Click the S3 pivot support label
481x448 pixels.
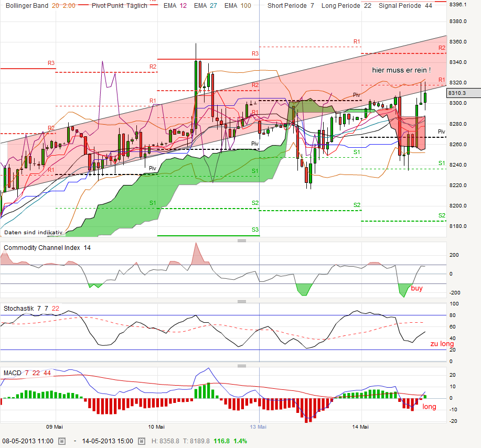tap(255, 230)
